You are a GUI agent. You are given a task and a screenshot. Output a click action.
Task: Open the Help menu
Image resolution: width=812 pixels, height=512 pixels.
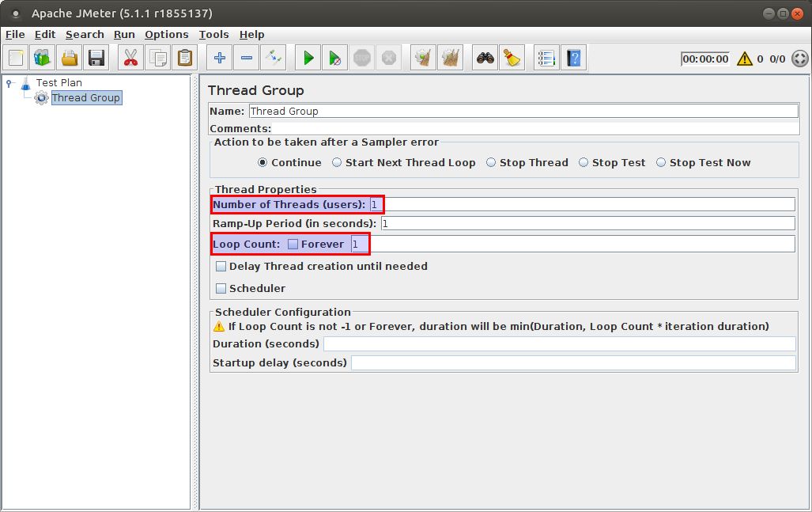click(251, 35)
